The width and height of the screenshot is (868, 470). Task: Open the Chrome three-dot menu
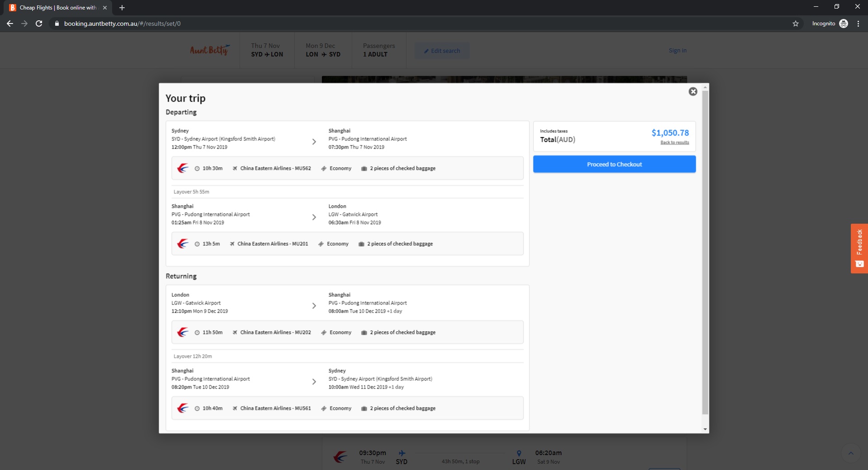(858, 23)
